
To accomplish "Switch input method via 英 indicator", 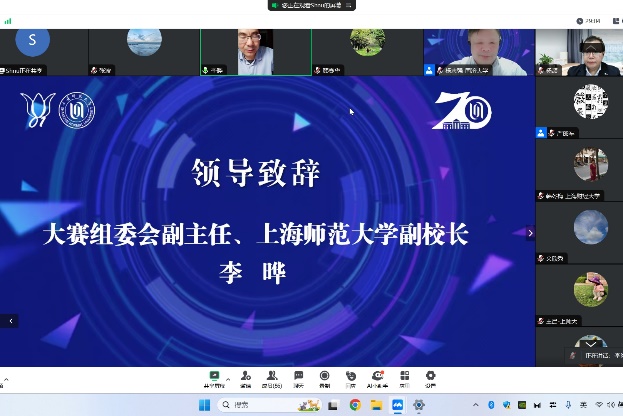I will 583,405.
